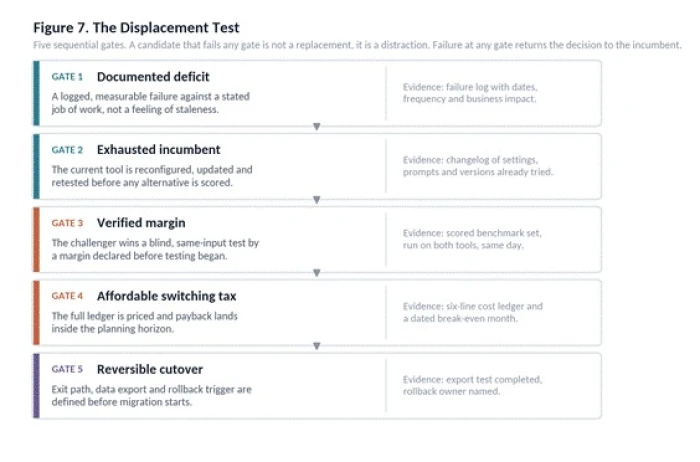Select the GATE 5 label

67,369
